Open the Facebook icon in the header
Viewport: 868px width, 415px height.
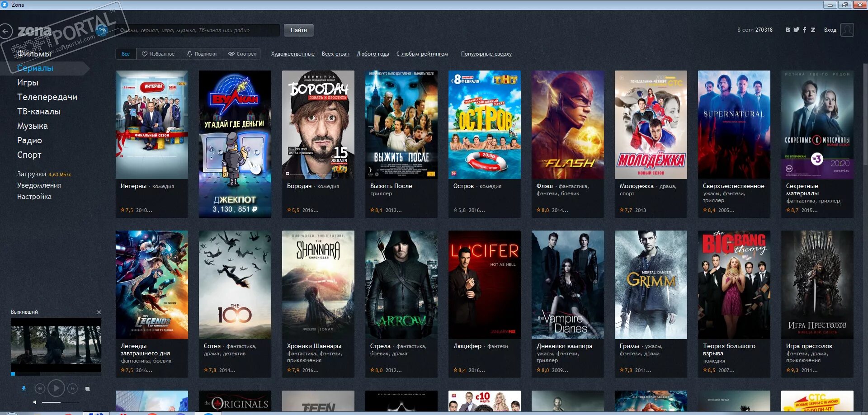(804, 30)
